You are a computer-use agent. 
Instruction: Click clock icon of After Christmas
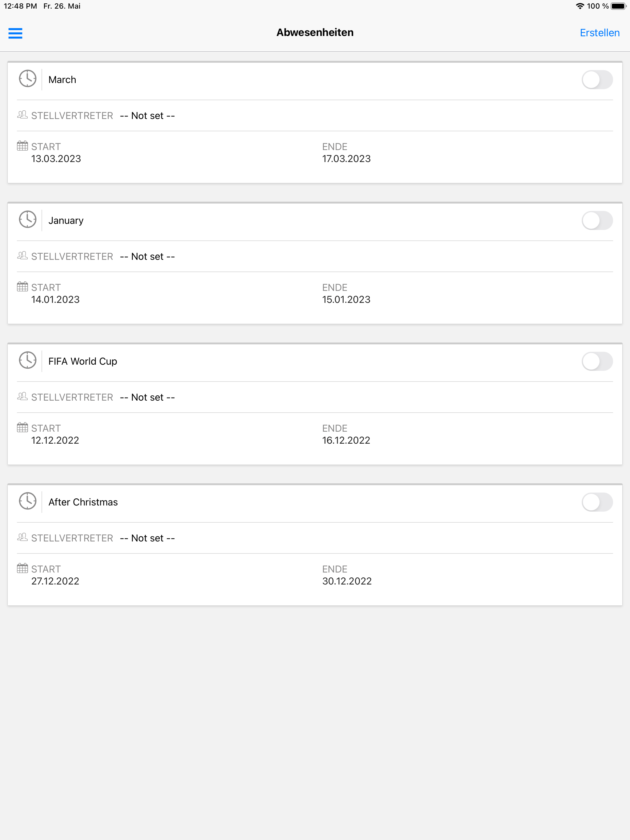[x=28, y=501]
